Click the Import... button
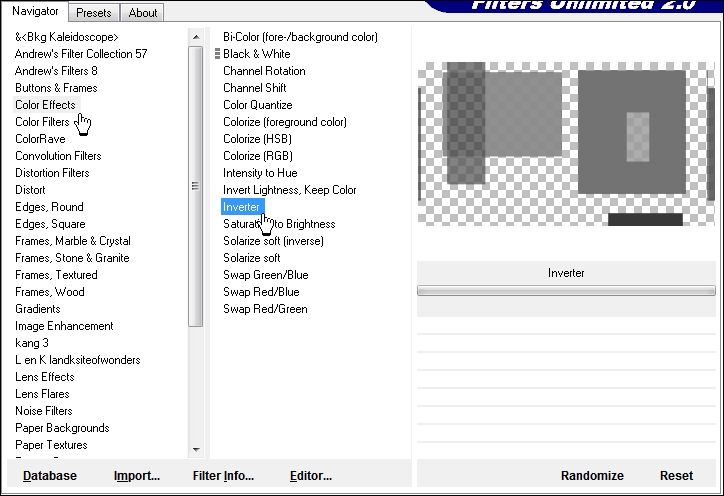 point(137,476)
